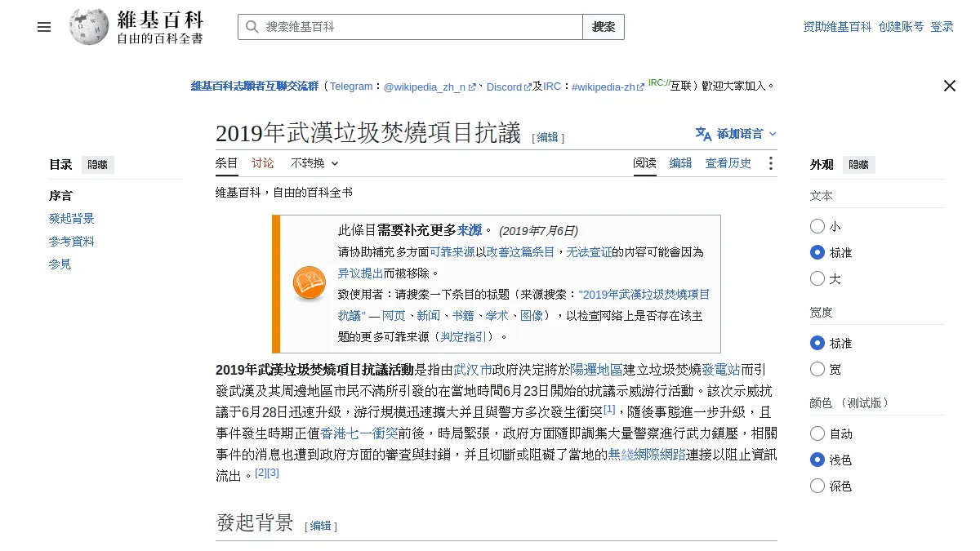Viewport: 980px width, 551px height.
Task: Hide the 目录 table of contents
Action: pos(98,165)
